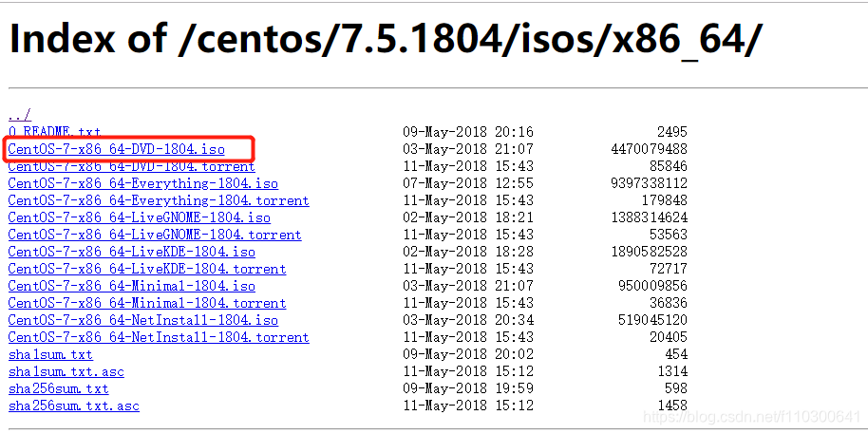Select the NetInstall torrent size 20405

click(x=669, y=337)
